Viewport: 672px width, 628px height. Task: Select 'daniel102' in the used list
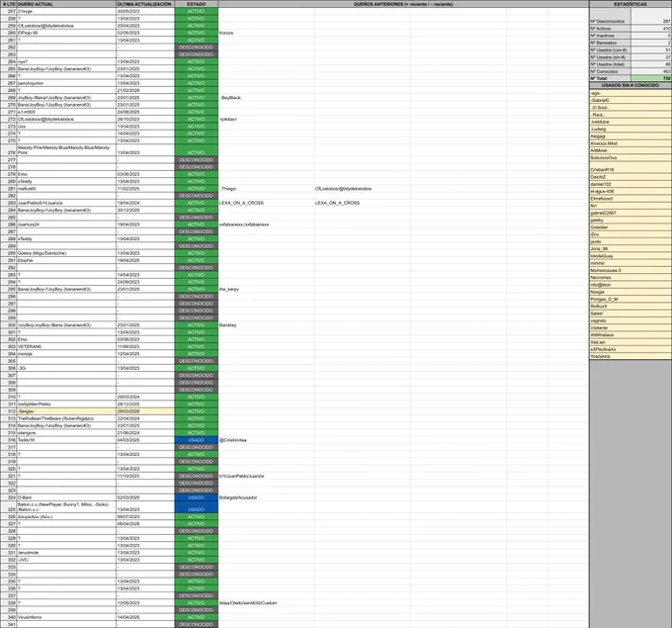click(x=630, y=184)
